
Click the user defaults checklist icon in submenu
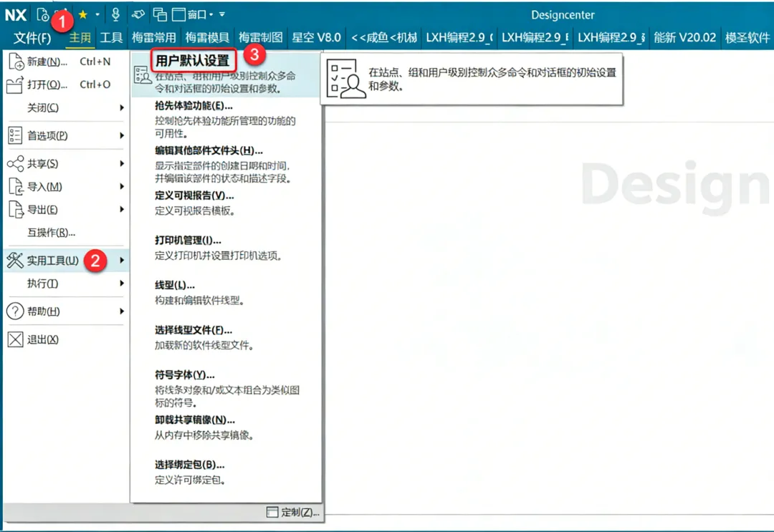point(143,75)
